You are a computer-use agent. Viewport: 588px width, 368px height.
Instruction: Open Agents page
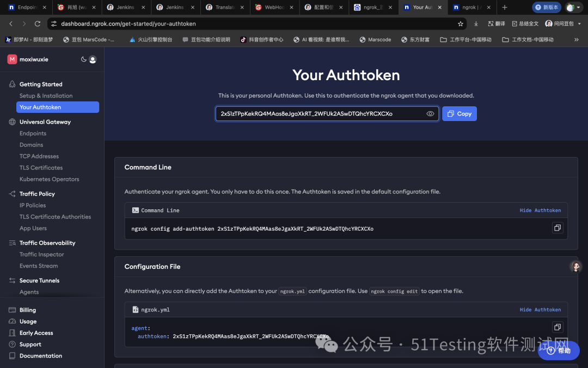(29, 292)
